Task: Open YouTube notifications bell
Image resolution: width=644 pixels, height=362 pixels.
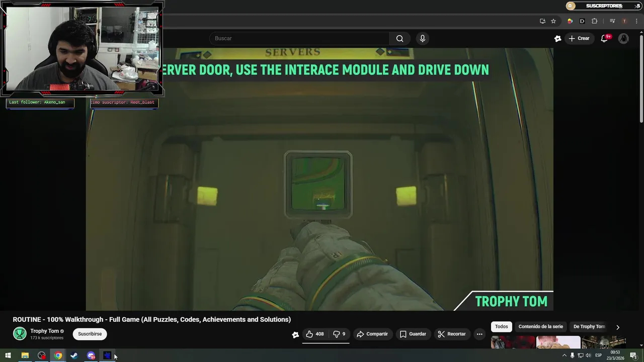Action: (605, 39)
